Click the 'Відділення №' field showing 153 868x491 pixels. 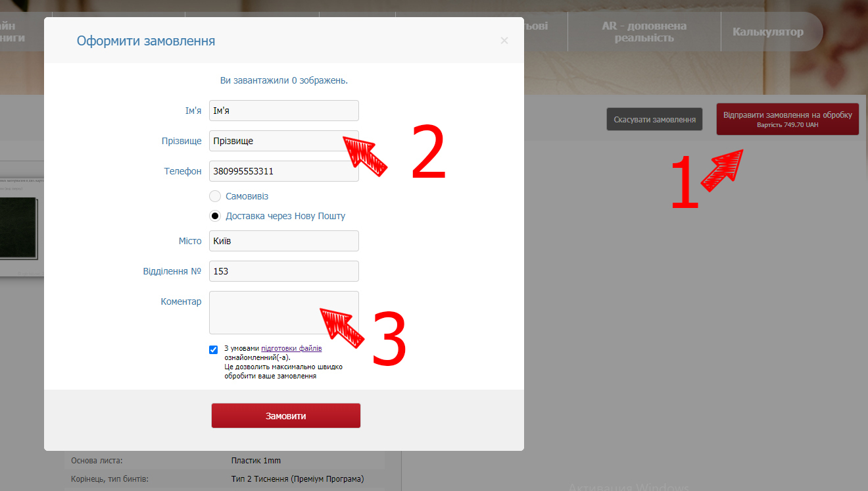click(x=283, y=271)
